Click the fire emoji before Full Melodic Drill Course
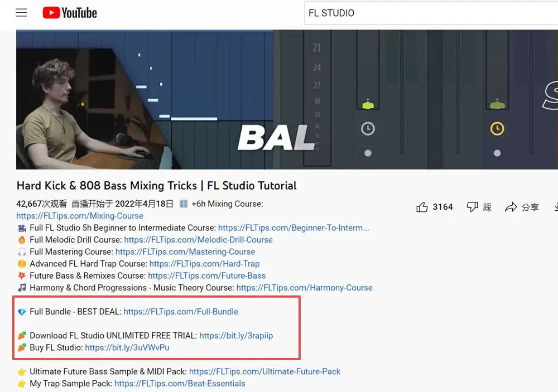Screen dimensions: 558x392 pos(22,240)
